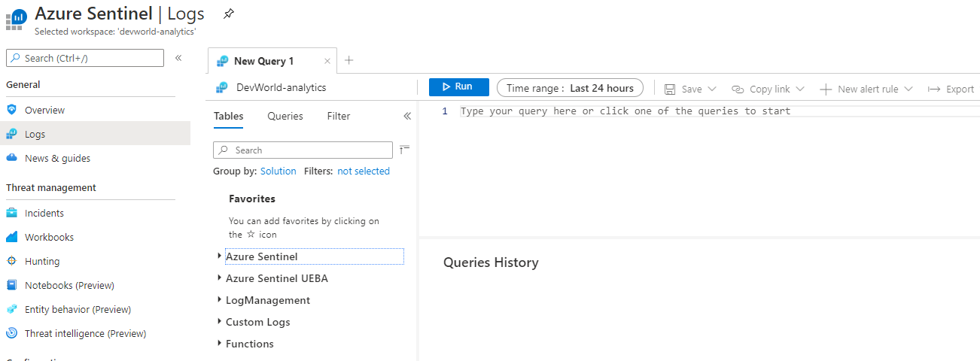Screen dimensions: 980x361
Task: Click the Workbooks chart icon
Action: [11, 237]
